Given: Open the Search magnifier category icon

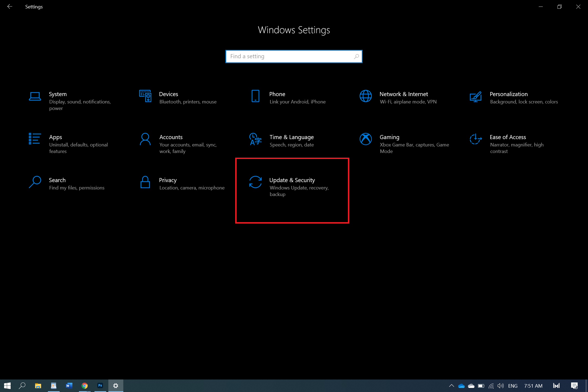Looking at the screenshot, I should [35, 182].
